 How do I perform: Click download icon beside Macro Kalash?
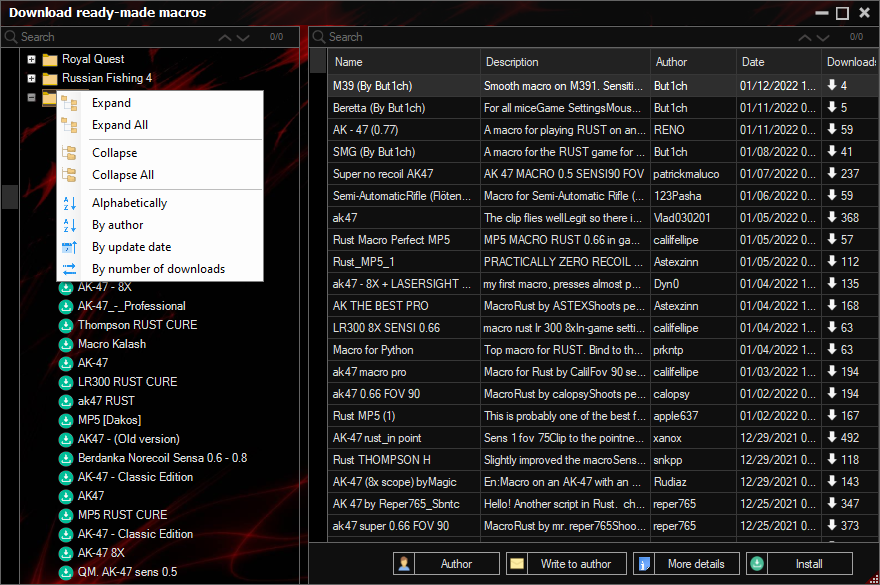click(66, 345)
